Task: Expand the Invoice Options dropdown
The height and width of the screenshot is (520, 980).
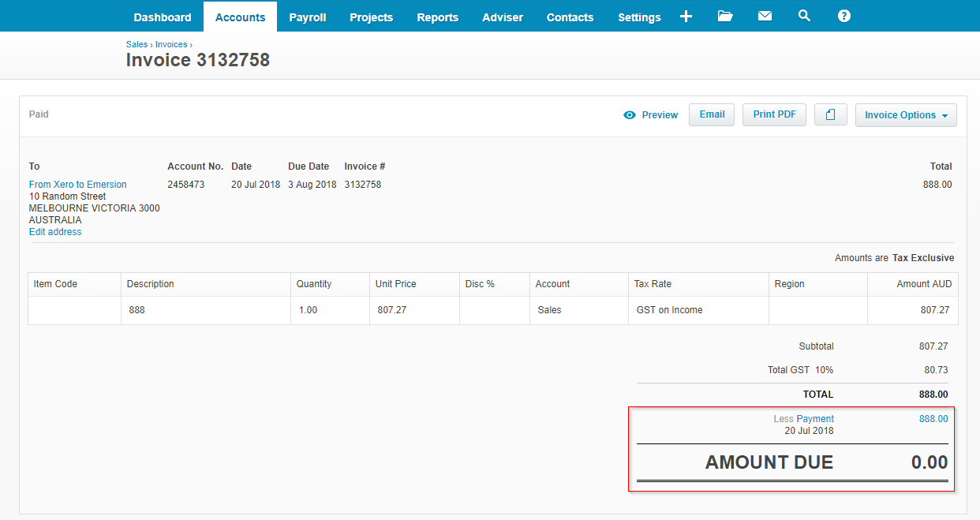Action: pos(905,115)
